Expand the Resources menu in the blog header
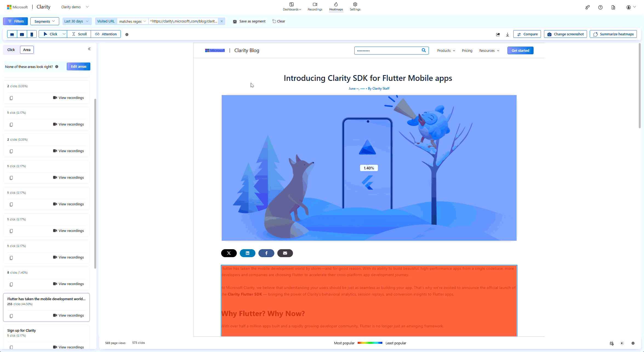This screenshot has height=352, width=644. coord(489,51)
